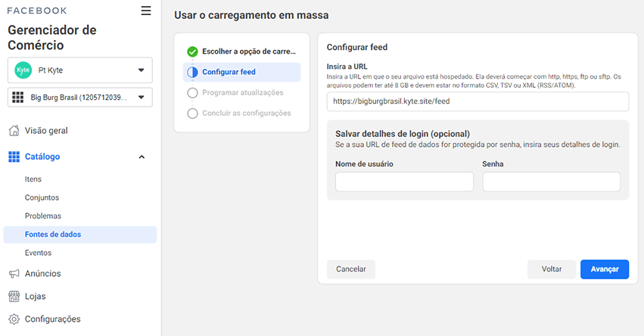Click the Configurar feed panel heading

coord(357,47)
